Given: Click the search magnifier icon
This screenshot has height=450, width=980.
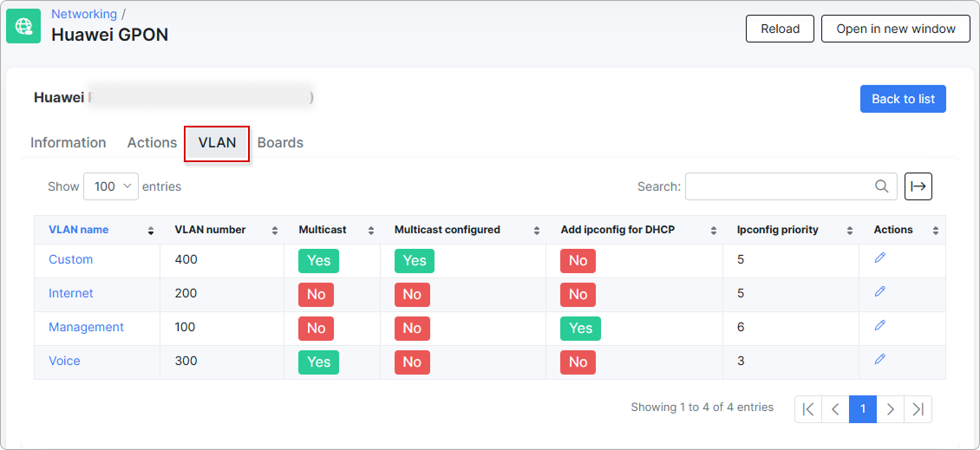Looking at the screenshot, I should coord(881,186).
